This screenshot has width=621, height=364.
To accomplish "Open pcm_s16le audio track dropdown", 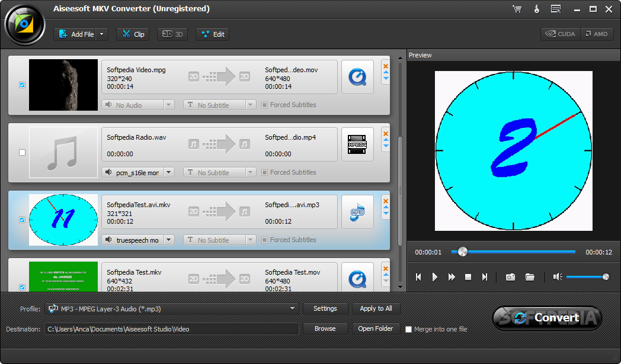I will tap(169, 172).
